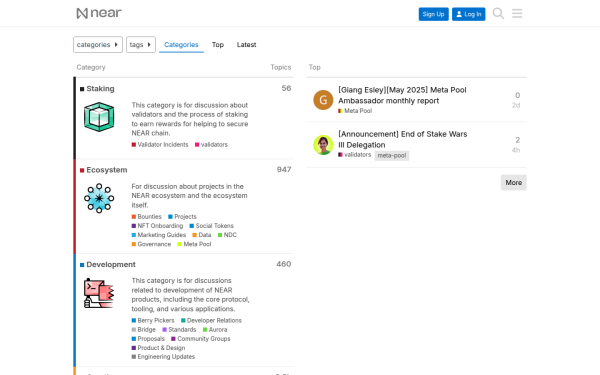
Task: Open the avatar on the Stake Wars post
Action: pyautogui.click(x=323, y=145)
